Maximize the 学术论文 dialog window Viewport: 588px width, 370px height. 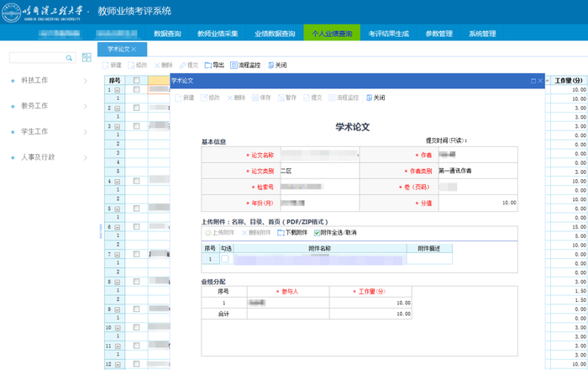[x=533, y=81]
